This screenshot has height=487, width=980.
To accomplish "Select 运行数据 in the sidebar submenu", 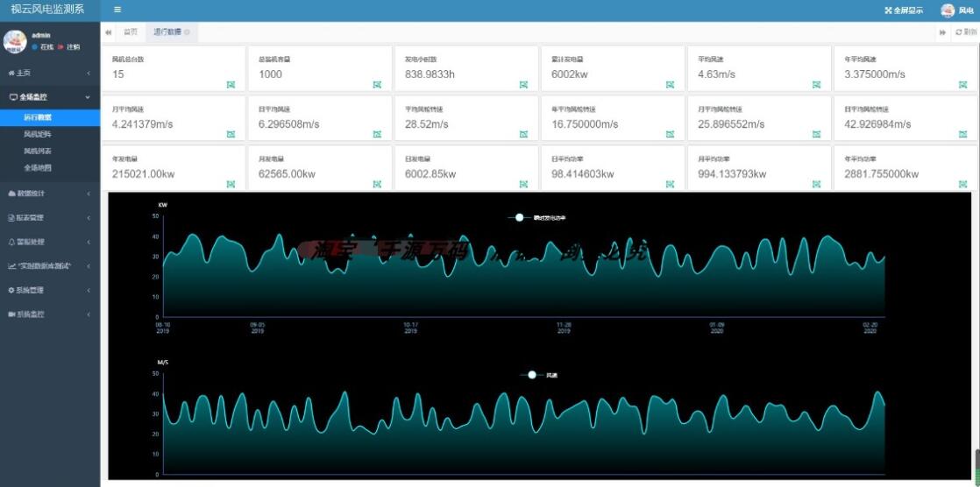I will click(50, 117).
